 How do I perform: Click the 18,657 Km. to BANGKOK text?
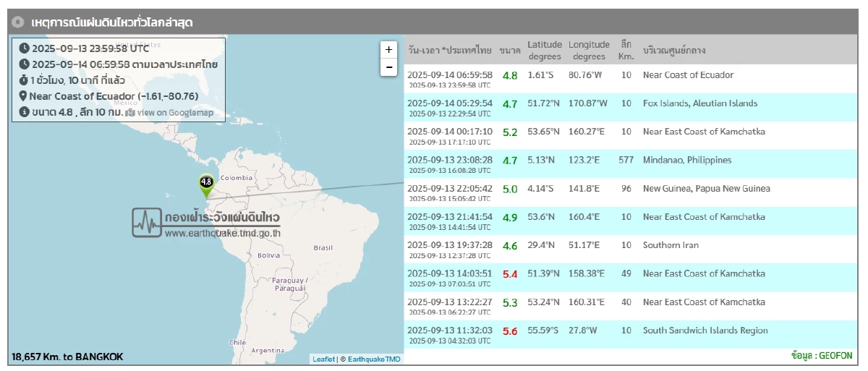(67, 357)
